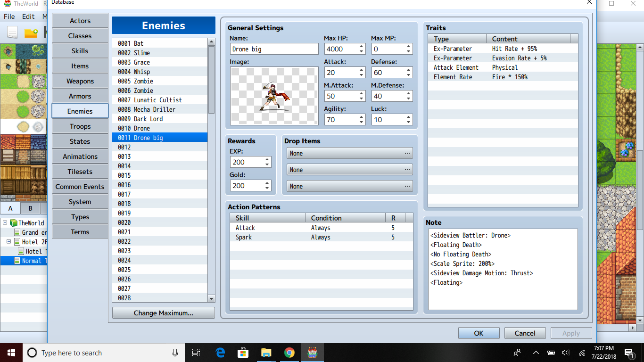This screenshot has width=644, height=362.
Task: Go to the Types tab
Action: [80, 217]
